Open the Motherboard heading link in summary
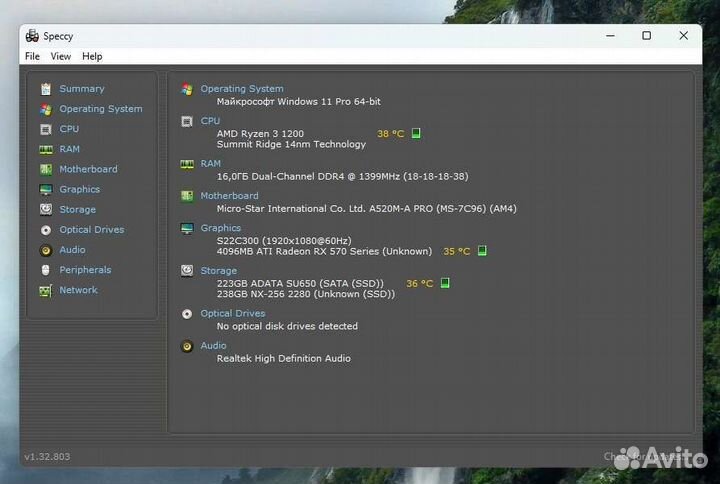This screenshot has height=484, width=720. click(230, 196)
